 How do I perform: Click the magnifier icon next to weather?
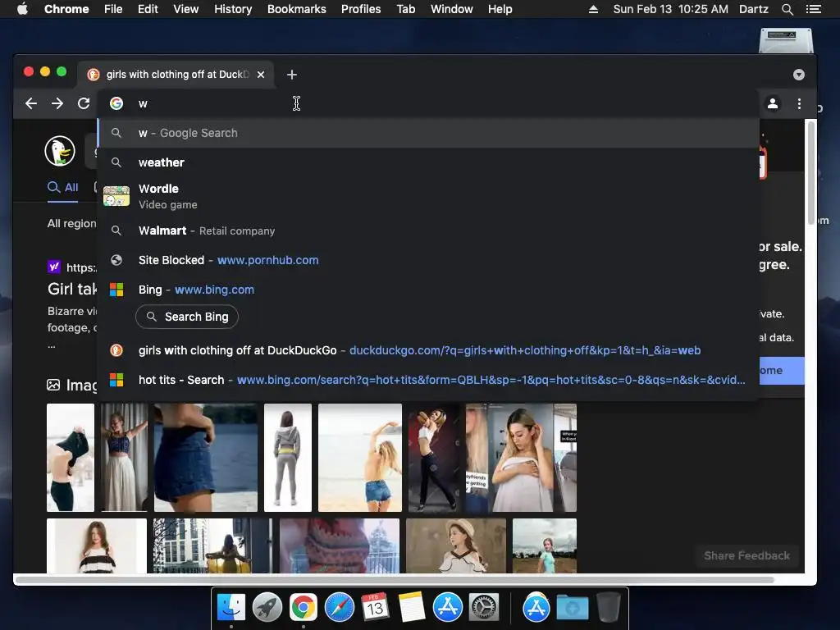[x=116, y=162]
